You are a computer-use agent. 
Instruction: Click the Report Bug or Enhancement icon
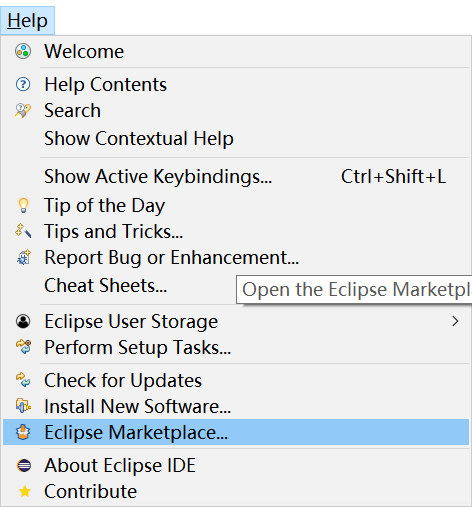point(24,257)
